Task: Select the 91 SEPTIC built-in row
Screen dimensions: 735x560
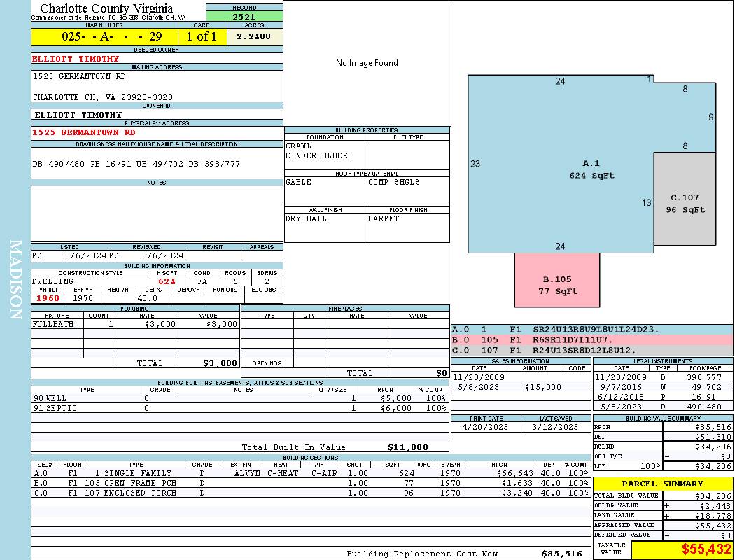Action: (x=238, y=408)
